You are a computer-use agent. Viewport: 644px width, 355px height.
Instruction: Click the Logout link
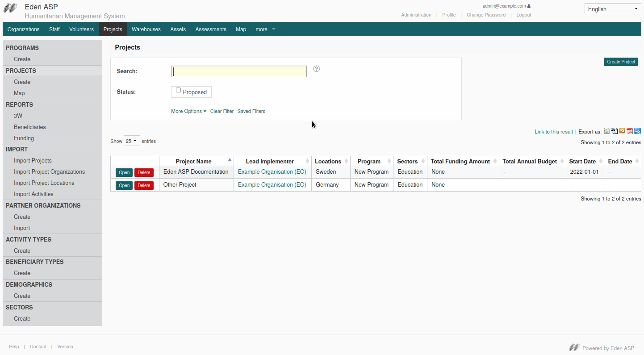(524, 15)
